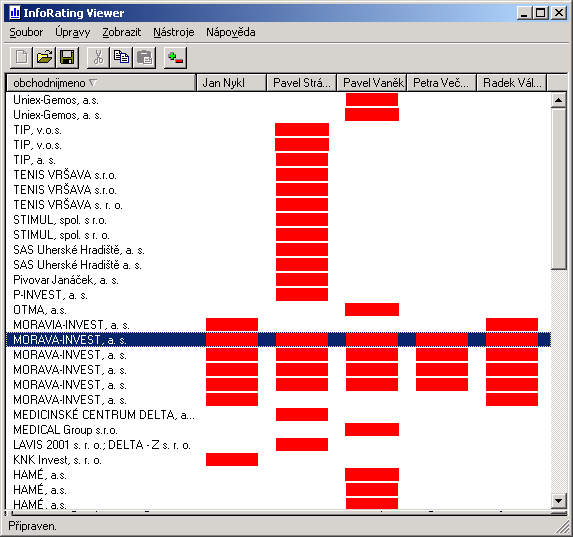Save using the floppy disk icon
The height and width of the screenshot is (537, 573).
(67, 58)
